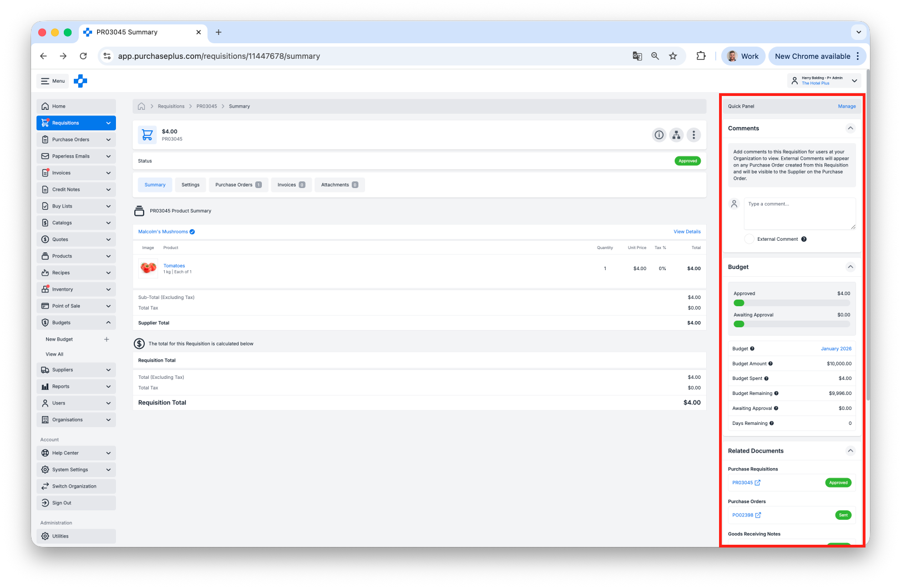This screenshot has width=901, height=588.
Task: Open Utilities in Administration section
Action: tap(76, 536)
